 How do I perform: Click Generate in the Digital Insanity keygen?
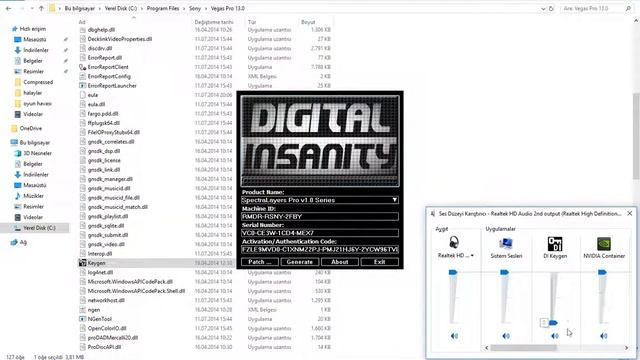coord(300,262)
